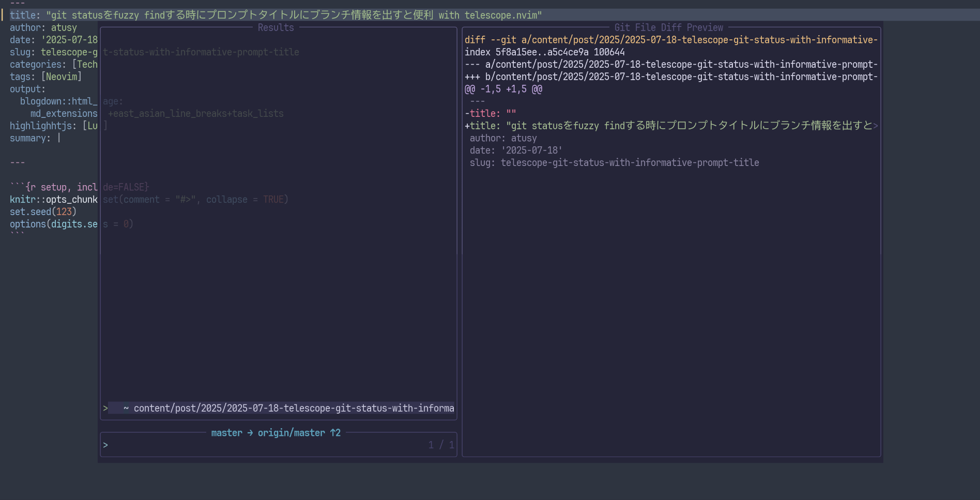Viewport: 980px width, 500px height.
Task: Click the tilde modified-status icon in Results
Action: pos(126,408)
